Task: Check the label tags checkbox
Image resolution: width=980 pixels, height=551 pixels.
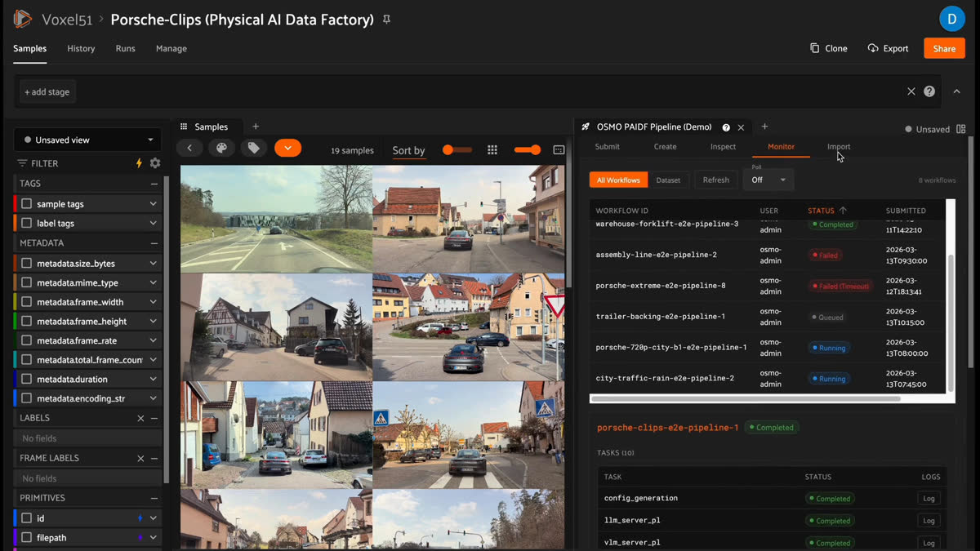Action: tap(27, 223)
